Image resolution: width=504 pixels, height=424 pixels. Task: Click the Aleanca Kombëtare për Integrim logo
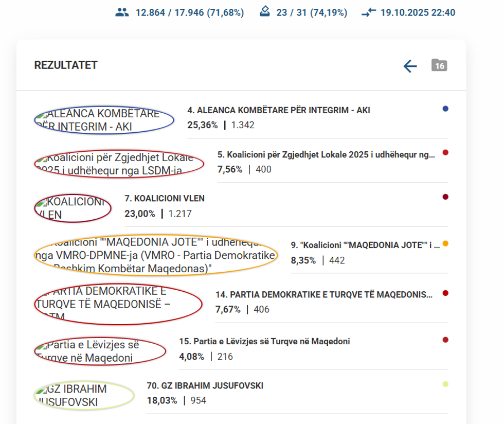point(104,120)
